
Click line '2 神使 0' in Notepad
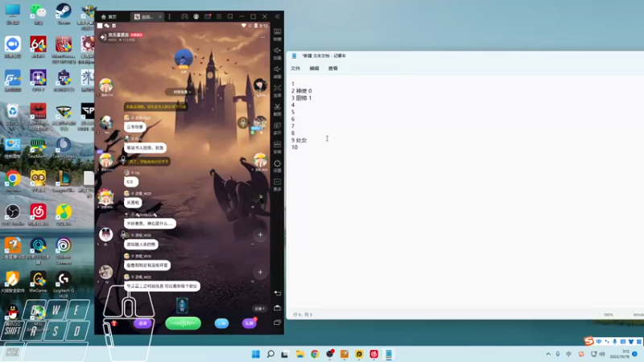(x=301, y=91)
